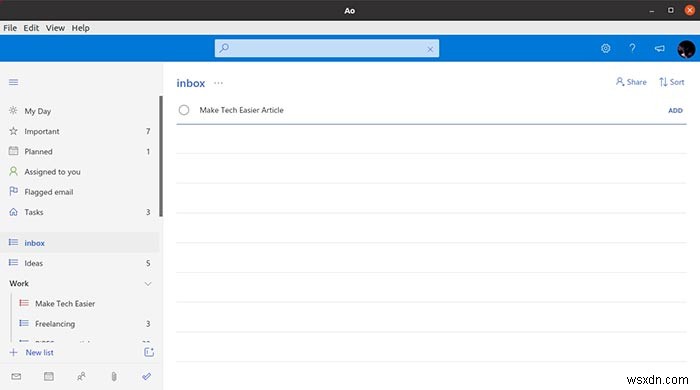Click the search magnifier icon

pyautogui.click(x=224, y=48)
